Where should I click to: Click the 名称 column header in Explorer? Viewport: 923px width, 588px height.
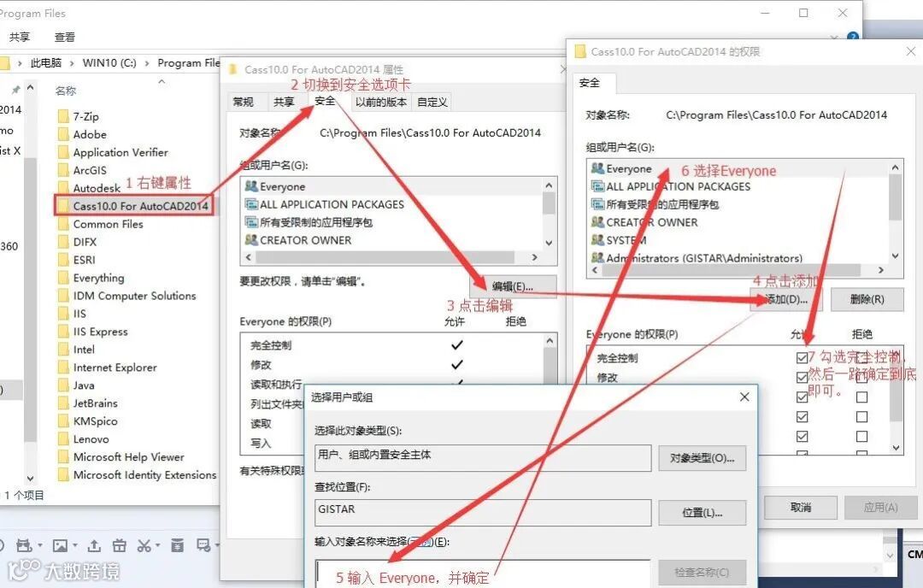(x=65, y=91)
